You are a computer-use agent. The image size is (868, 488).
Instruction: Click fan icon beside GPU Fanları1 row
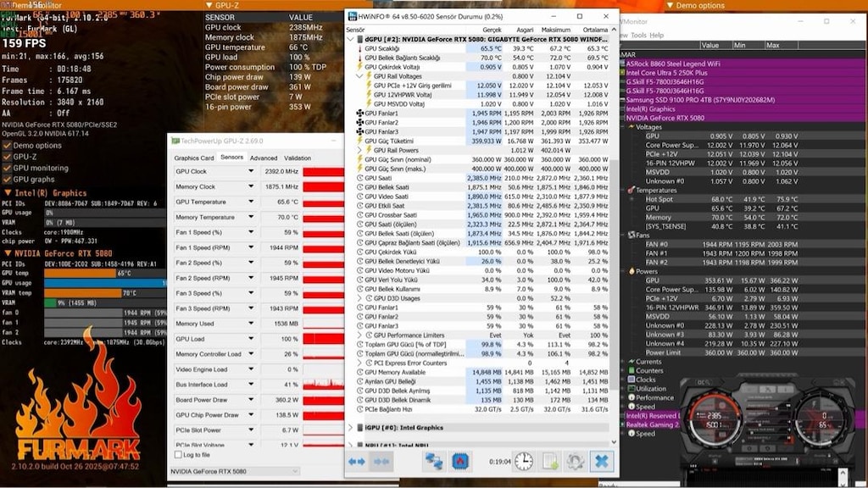[359, 114]
